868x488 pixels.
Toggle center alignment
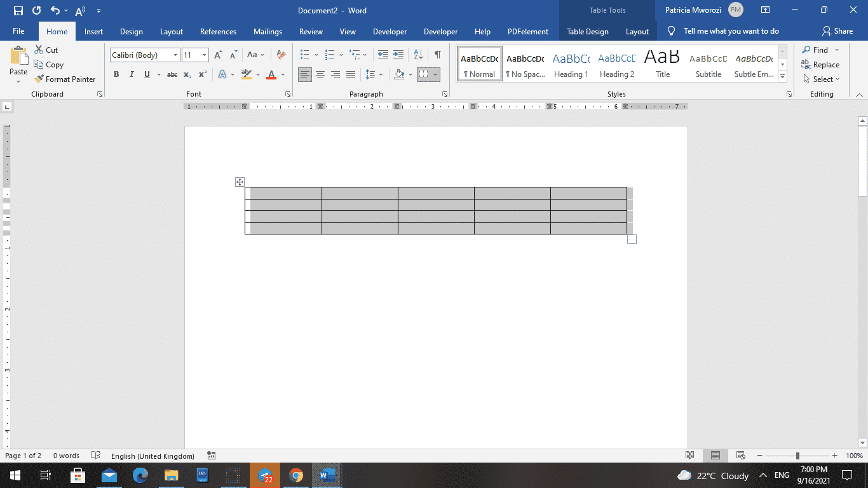320,74
